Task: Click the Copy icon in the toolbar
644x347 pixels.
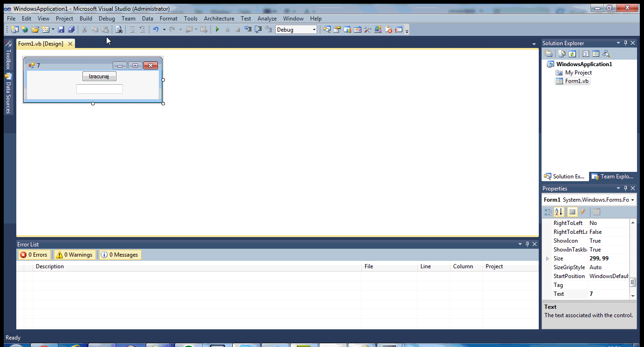Action: point(95,30)
